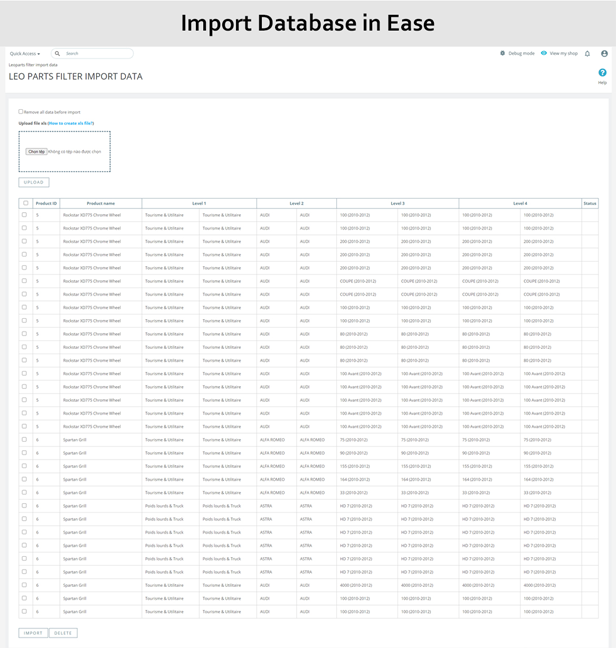This screenshot has height=648, width=616.
Task: Expand the Quick Access dropdown
Action: (24, 54)
